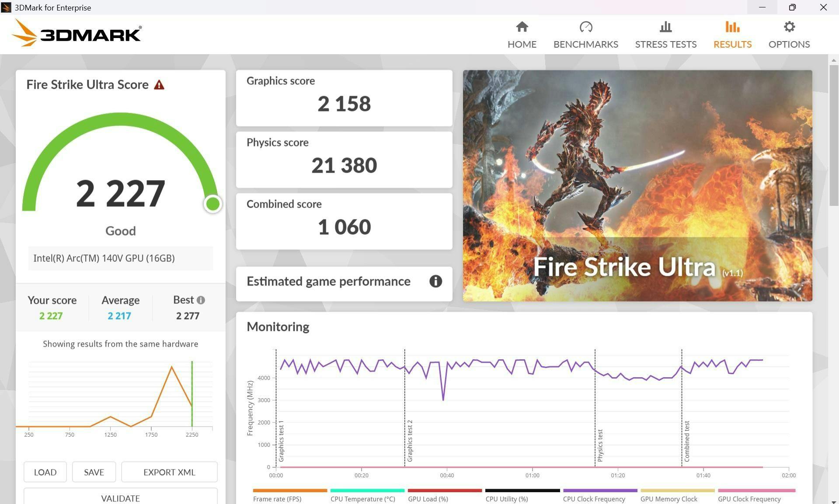The width and height of the screenshot is (839, 504).
Task: Click the Physics test marker line
Action: pyautogui.click(x=595, y=408)
